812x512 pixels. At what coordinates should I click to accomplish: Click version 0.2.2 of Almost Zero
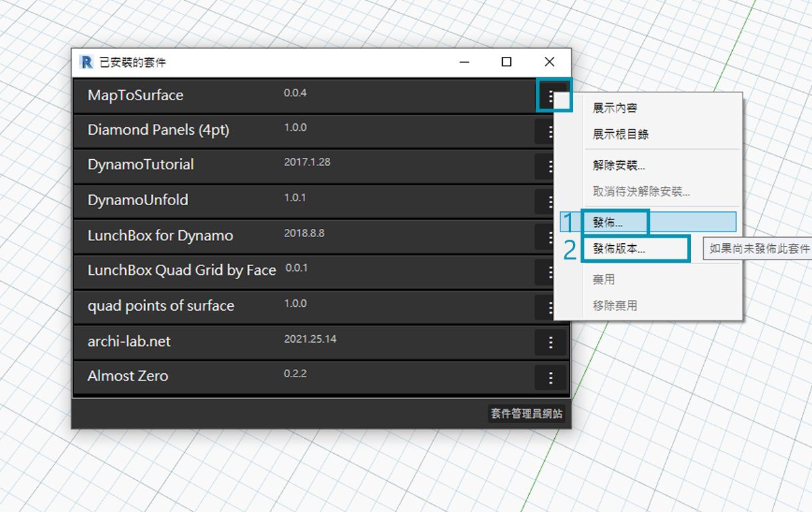click(295, 373)
